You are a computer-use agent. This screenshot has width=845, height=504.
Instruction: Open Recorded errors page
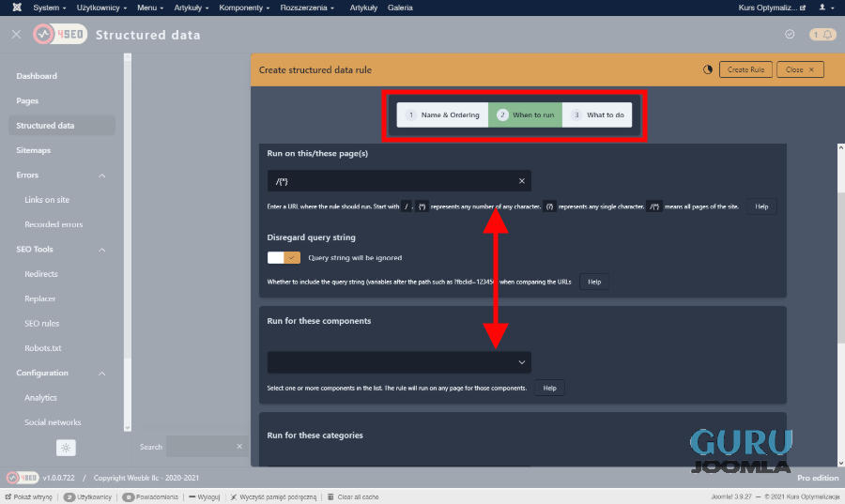(x=54, y=224)
